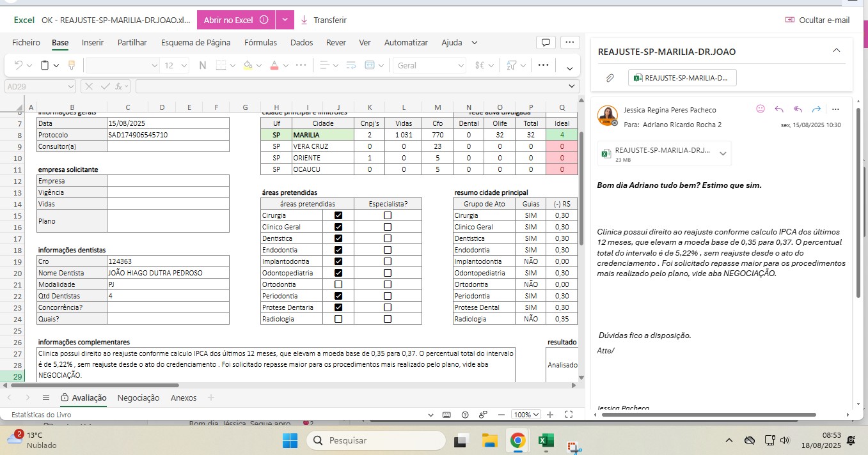Click the all sheets list icon

[x=46, y=397]
